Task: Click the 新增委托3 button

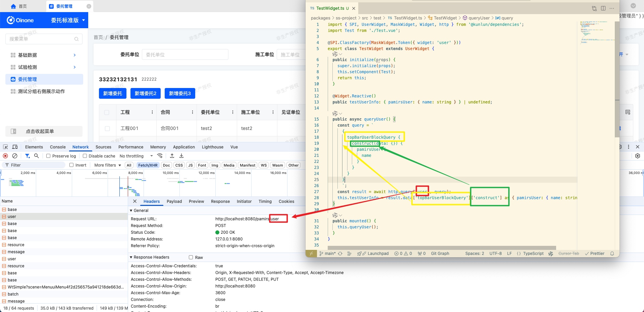Action: point(180,93)
